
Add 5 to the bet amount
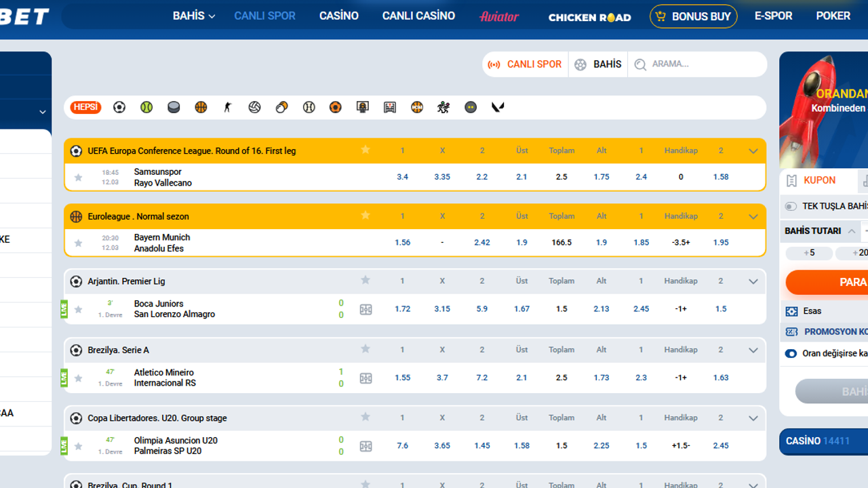point(808,253)
